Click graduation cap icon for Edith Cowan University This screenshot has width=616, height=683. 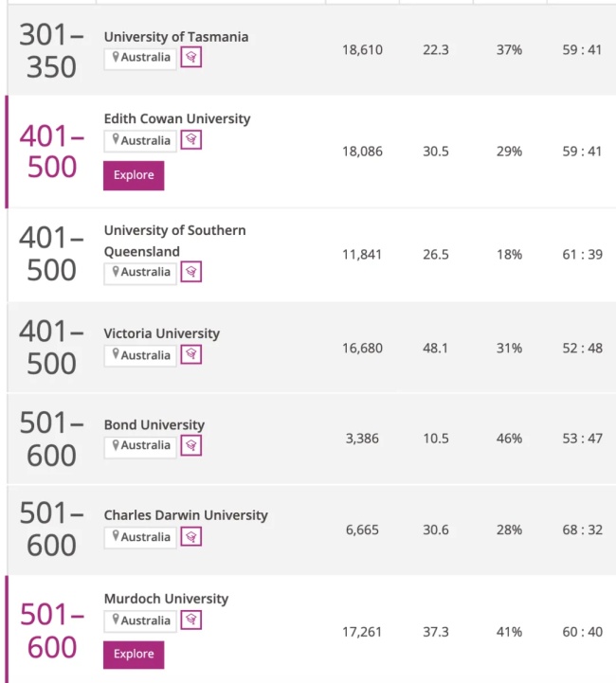[x=190, y=139]
